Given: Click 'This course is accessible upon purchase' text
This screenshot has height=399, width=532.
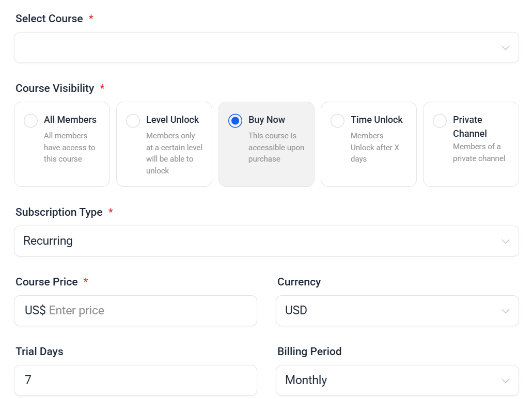Looking at the screenshot, I should coord(276,147).
